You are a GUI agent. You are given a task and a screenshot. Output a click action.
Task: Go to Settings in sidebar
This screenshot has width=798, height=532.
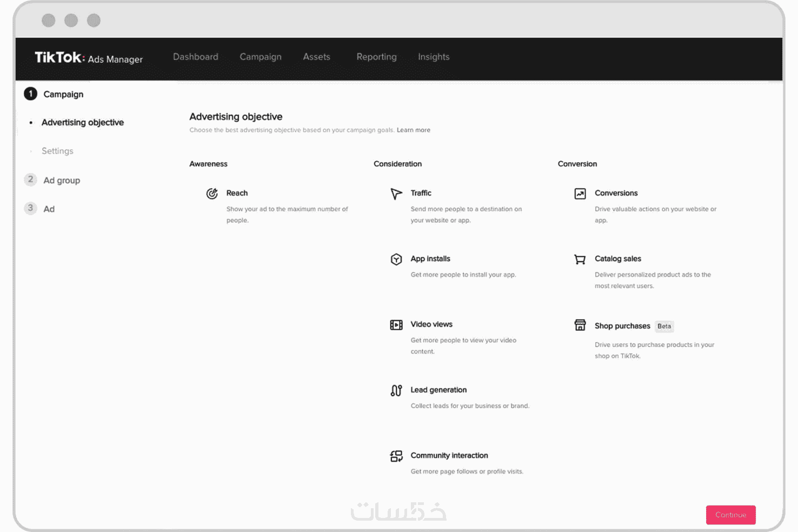(x=57, y=151)
